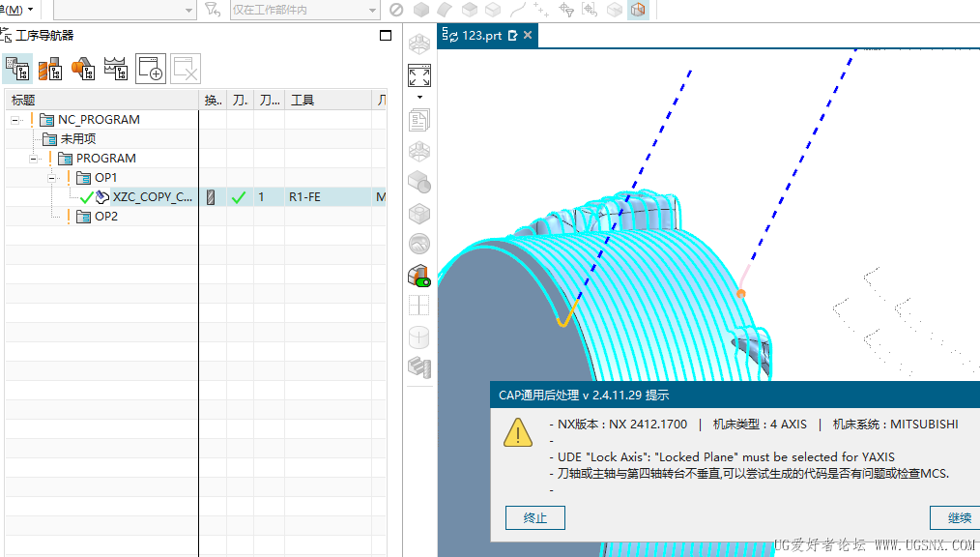Click green checkmark in toolpath column

[x=239, y=197]
